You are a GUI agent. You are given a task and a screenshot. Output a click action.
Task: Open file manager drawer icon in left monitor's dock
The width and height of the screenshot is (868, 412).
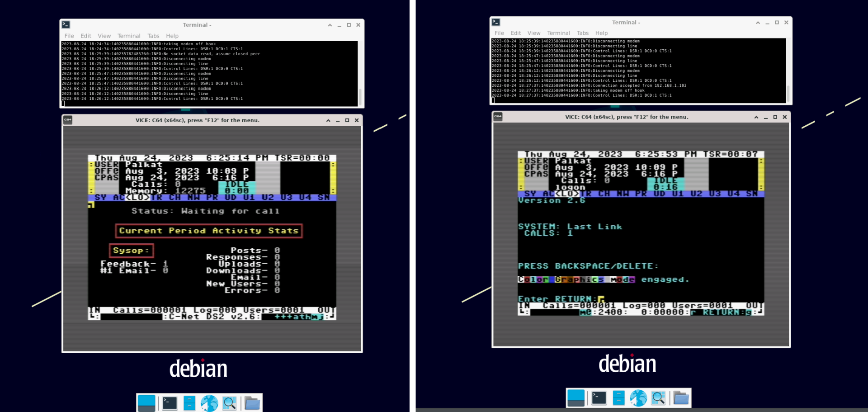point(189,403)
